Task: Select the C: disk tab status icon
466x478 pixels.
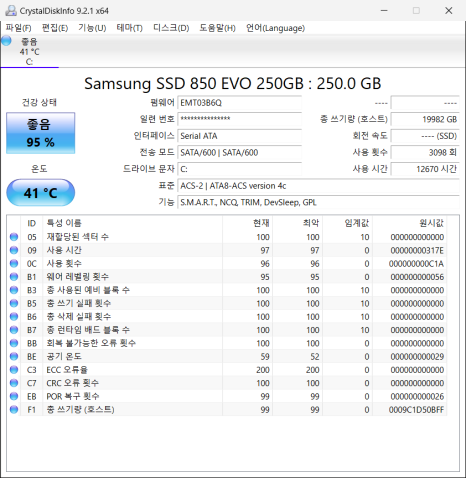Action: tap(6, 41)
